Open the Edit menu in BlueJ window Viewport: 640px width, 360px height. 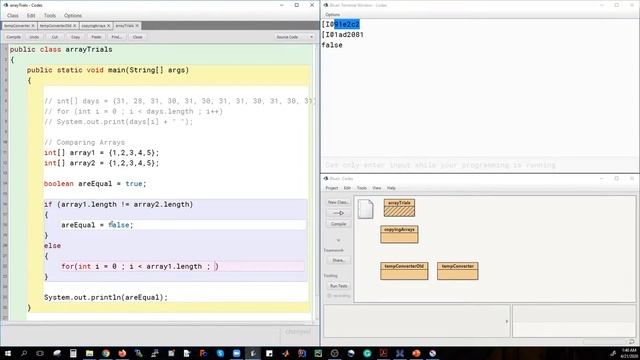(347, 188)
